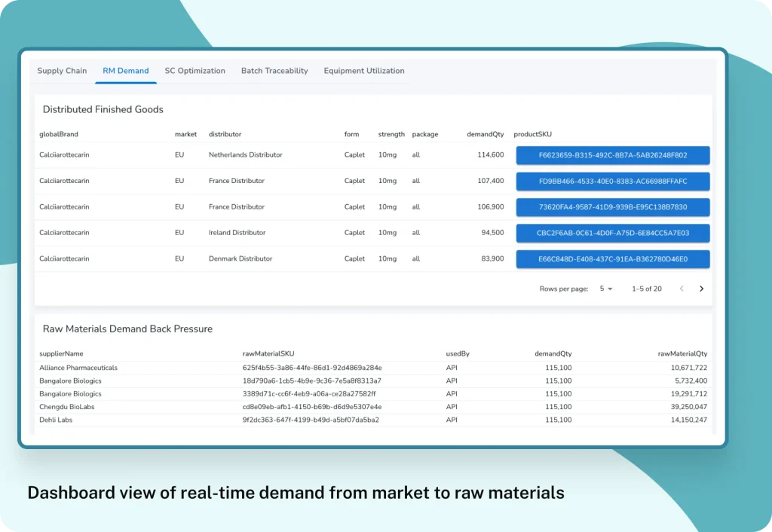
Task: Switch to Batch Traceability tab
Action: tap(274, 71)
